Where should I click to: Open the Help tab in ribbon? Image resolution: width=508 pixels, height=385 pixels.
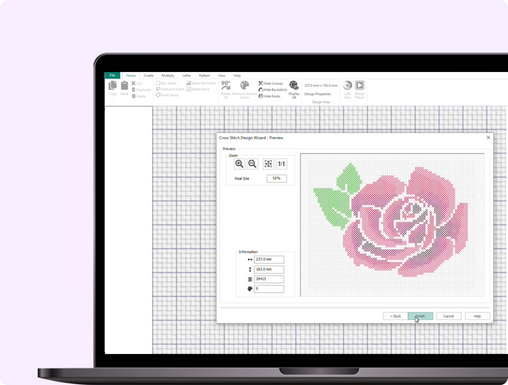[237, 76]
